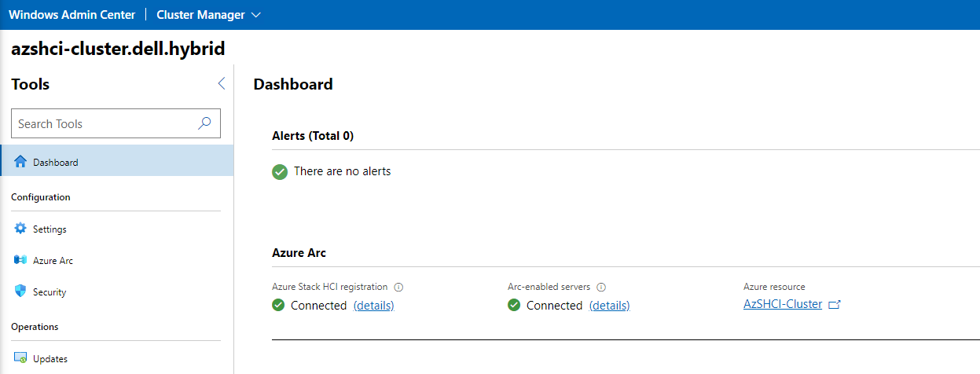Click the Windows Admin Center title
Viewport: 980px width, 374px height.
[x=72, y=15]
